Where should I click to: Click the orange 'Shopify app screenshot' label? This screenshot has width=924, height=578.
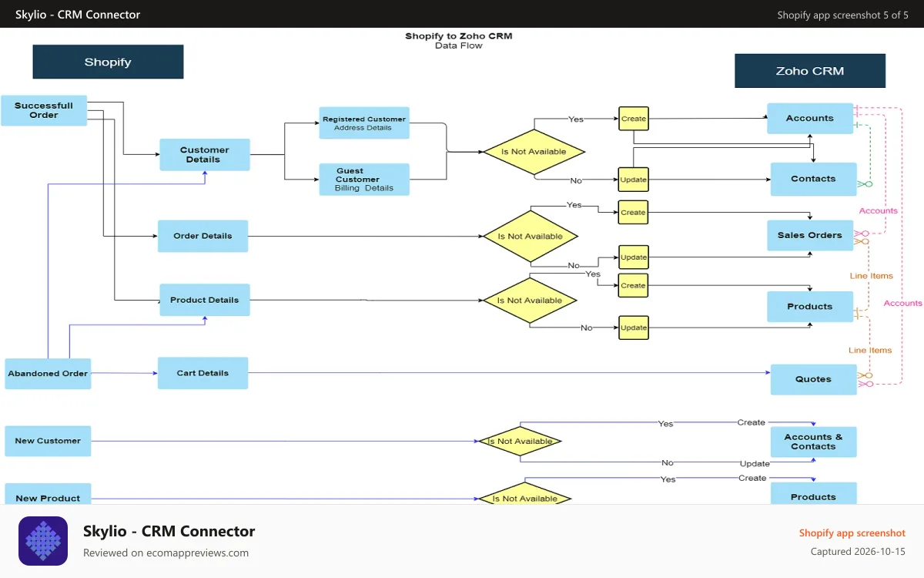point(852,533)
